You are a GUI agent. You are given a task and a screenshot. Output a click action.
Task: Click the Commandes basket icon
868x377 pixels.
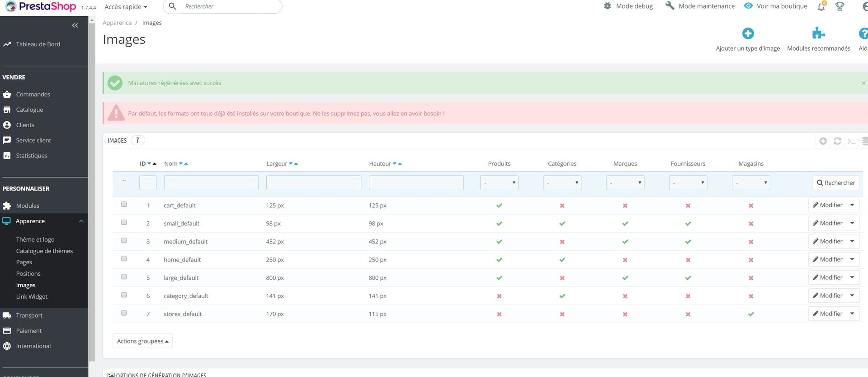coord(7,94)
